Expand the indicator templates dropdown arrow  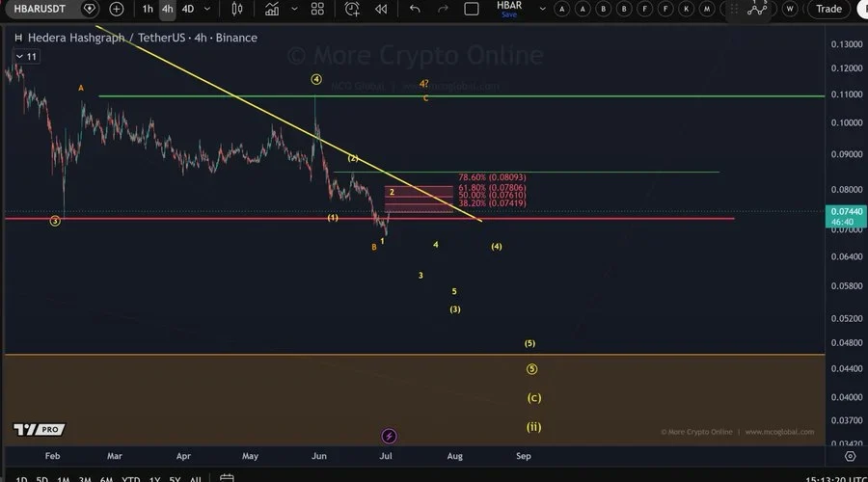coord(294,9)
